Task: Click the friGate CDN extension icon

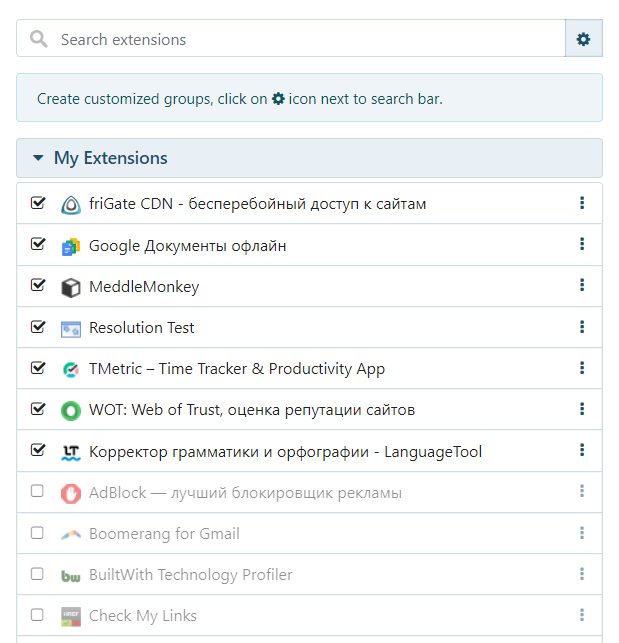Action: [x=71, y=205]
